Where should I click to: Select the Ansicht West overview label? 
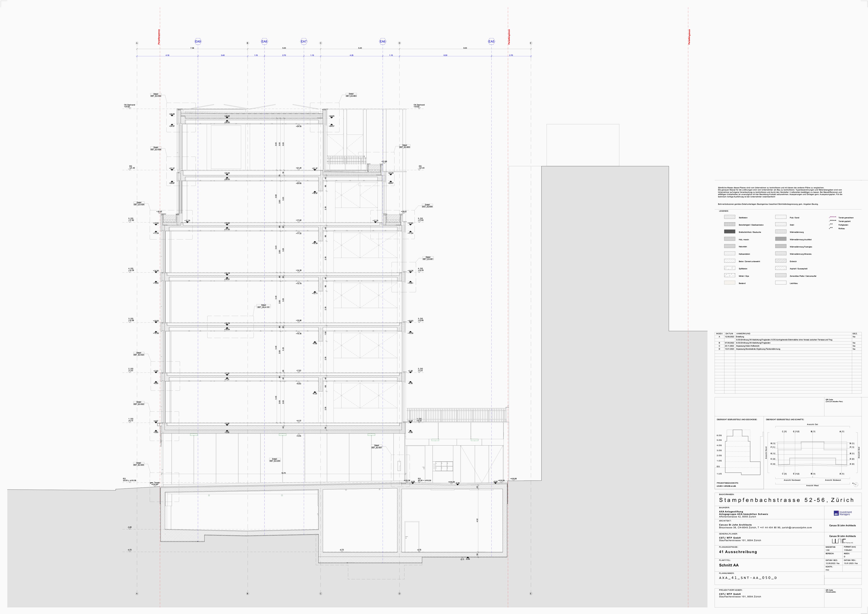coord(813,486)
